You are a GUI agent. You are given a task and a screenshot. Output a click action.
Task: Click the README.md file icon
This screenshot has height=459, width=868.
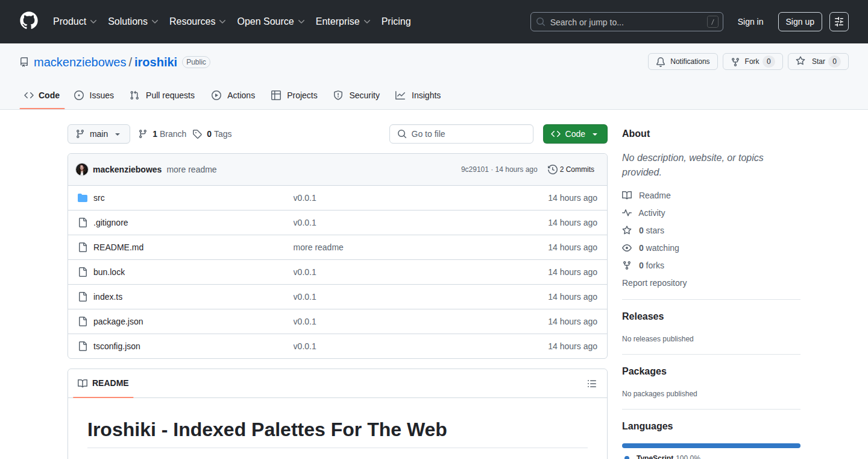coord(83,247)
